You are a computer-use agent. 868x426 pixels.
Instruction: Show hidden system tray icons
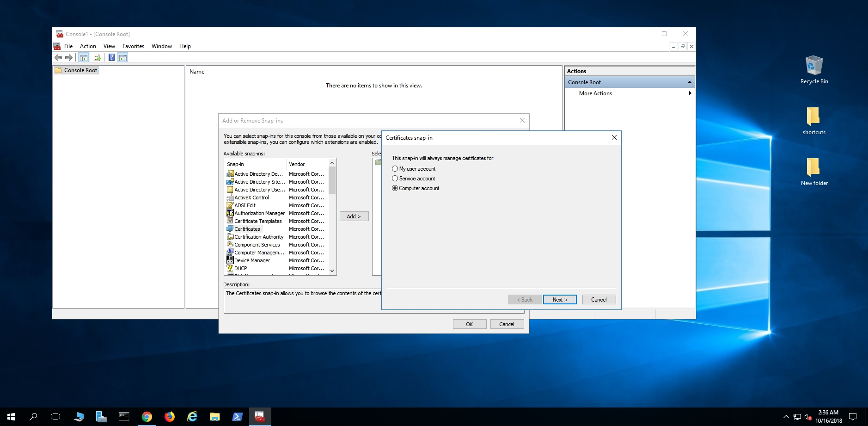[x=786, y=417]
